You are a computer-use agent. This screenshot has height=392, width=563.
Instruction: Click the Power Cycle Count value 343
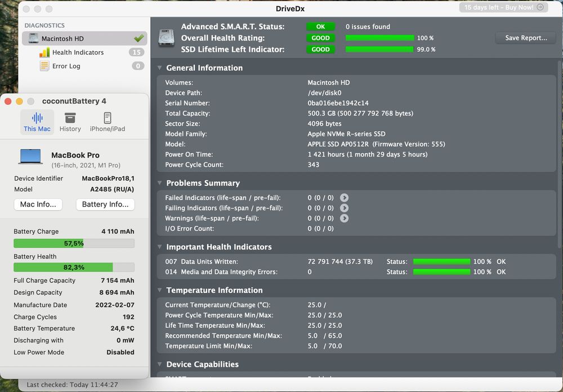point(313,164)
